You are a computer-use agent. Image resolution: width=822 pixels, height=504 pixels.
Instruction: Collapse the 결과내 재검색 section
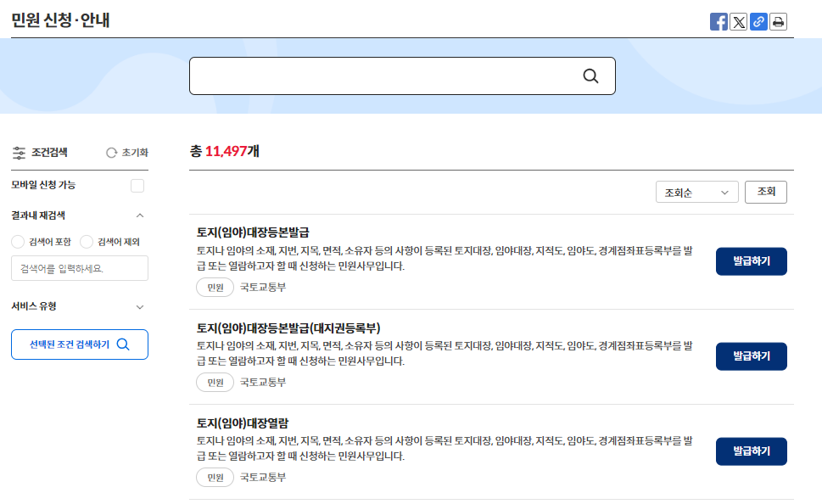point(141,215)
